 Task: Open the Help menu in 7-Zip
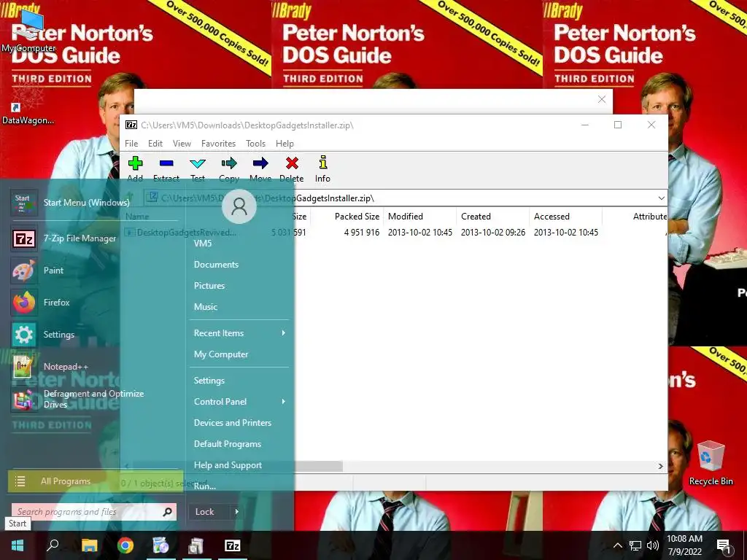(x=285, y=144)
